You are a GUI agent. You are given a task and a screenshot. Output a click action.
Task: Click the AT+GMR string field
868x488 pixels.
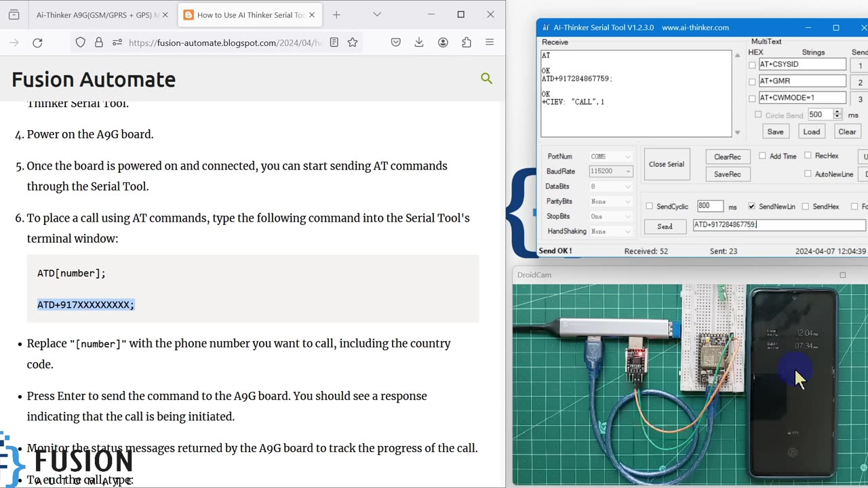(802, 81)
